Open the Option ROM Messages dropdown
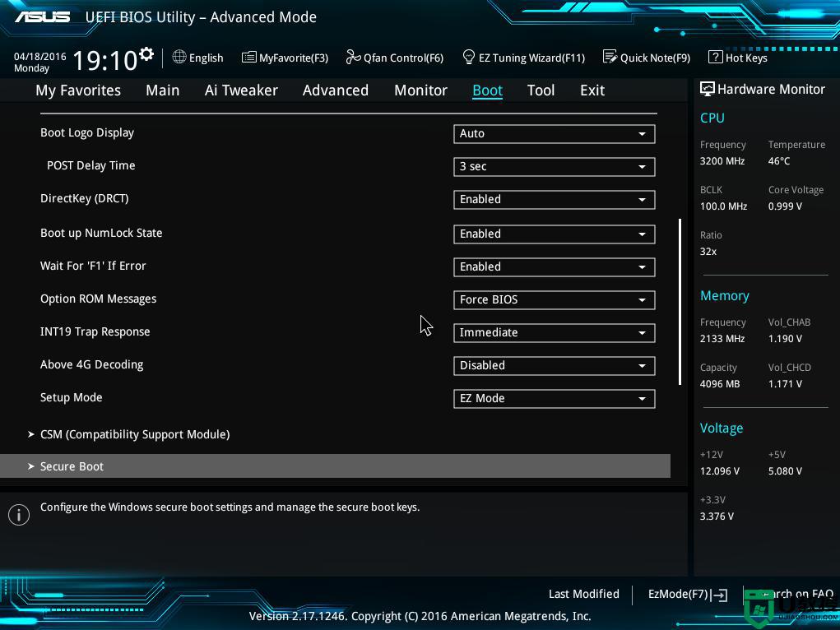 [x=554, y=300]
